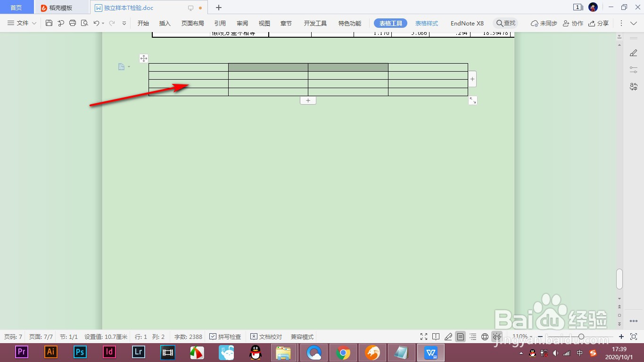Switch to reading layout view icon

pos(436,337)
